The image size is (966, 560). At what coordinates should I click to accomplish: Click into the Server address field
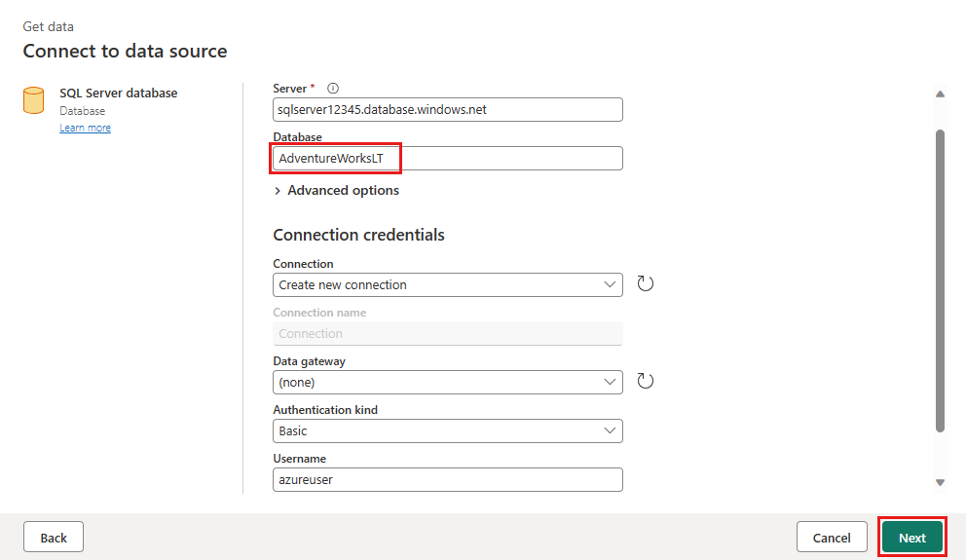coord(447,110)
